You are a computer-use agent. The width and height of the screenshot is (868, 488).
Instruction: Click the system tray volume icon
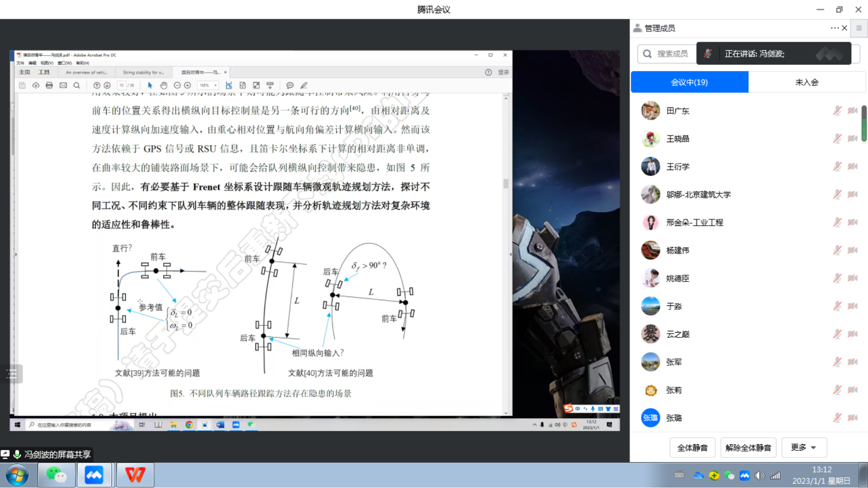(x=760, y=476)
